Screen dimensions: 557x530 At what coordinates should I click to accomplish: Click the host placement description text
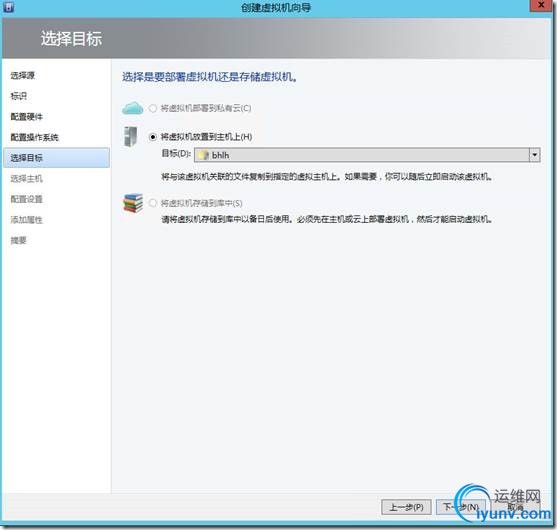327,177
